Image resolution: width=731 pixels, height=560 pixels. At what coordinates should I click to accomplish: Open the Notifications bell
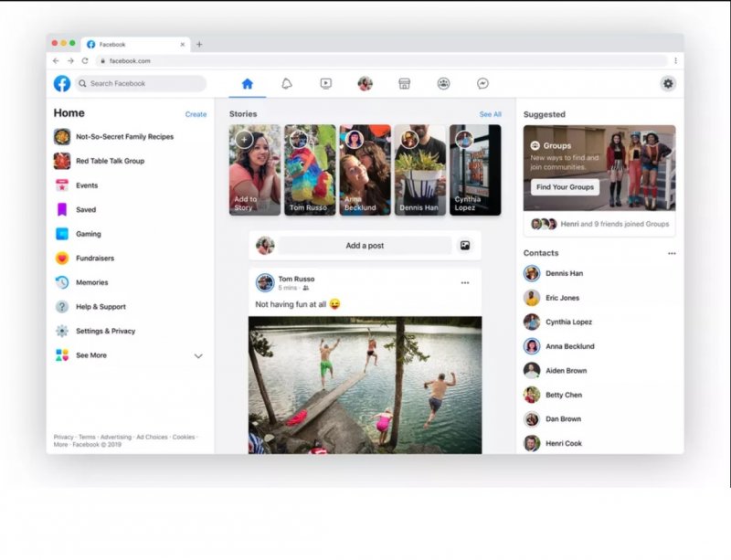tap(286, 83)
